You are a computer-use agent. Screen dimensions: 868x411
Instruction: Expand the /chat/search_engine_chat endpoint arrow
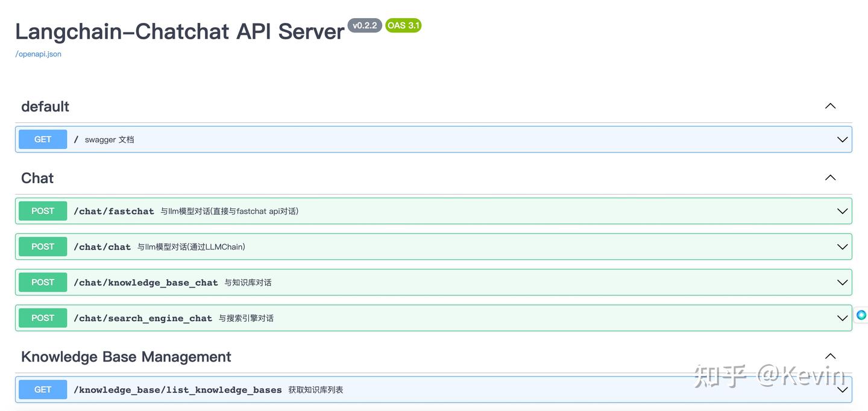pos(842,318)
